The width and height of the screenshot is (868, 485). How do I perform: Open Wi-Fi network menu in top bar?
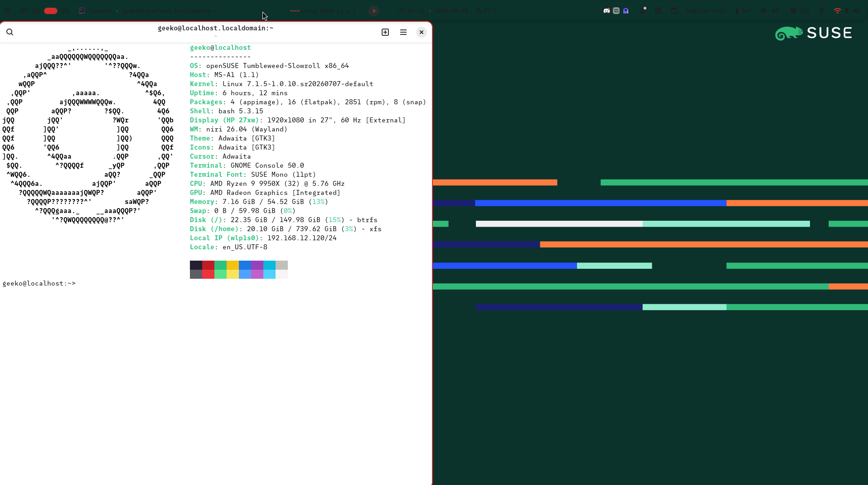click(838, 11)
